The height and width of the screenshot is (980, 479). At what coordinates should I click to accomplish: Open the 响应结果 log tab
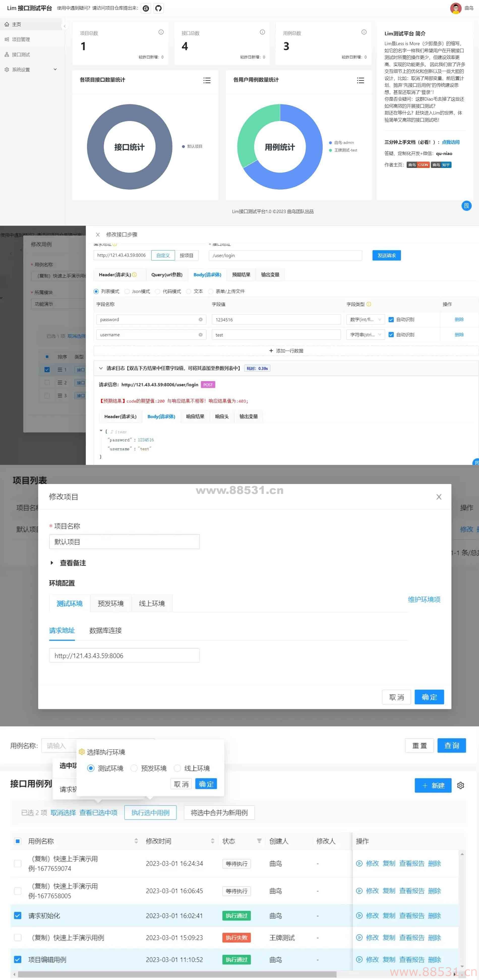coord(195,417)
